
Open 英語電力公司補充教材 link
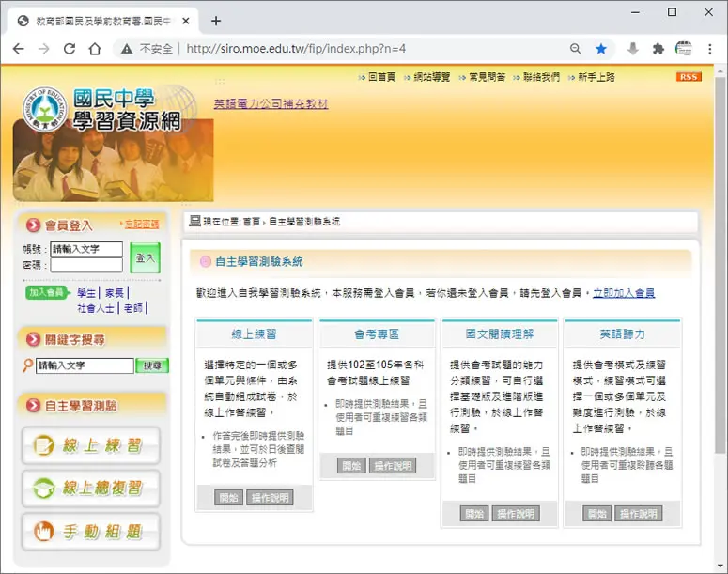pyautogui.click(x=271, y=104)
